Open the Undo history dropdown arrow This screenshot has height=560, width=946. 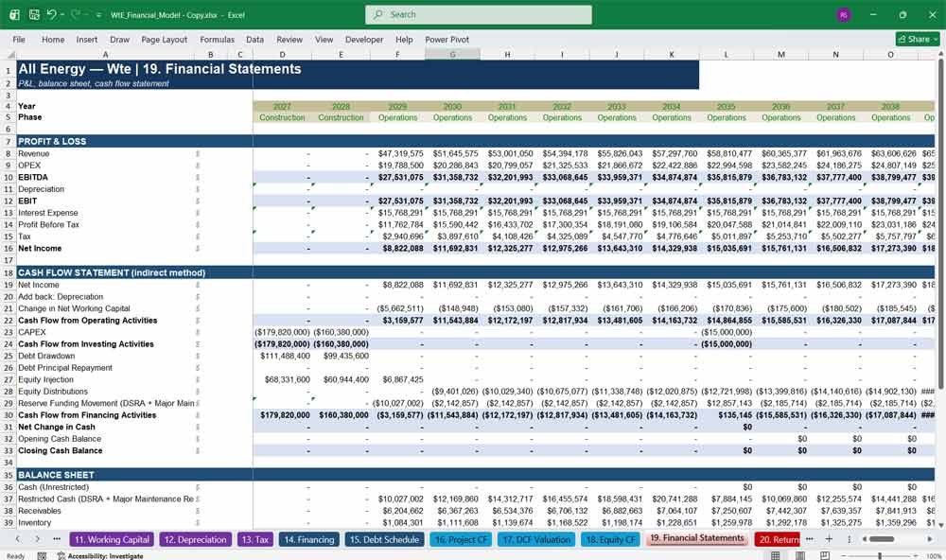tap(61, 14)
